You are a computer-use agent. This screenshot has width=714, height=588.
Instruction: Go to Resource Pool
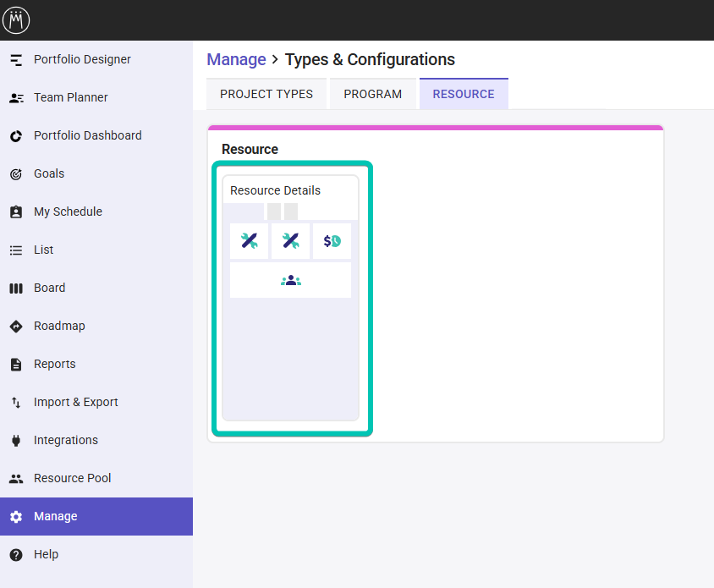tap(96, 478)
